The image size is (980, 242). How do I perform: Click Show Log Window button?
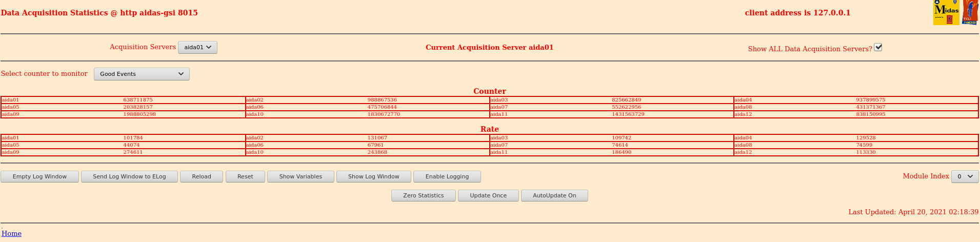click(x=373, y=176)
